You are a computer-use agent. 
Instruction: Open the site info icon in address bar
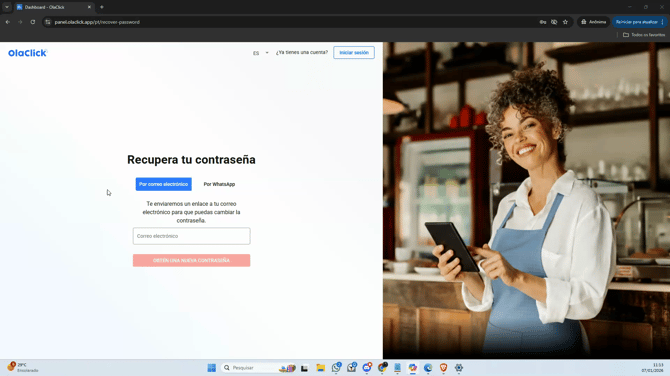pyautogui.click(x=48, y=22)
